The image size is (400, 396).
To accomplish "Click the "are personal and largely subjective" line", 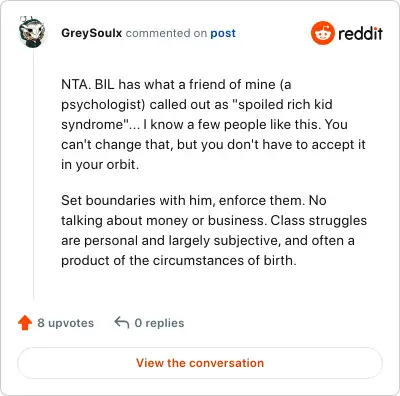I will 171,240.
